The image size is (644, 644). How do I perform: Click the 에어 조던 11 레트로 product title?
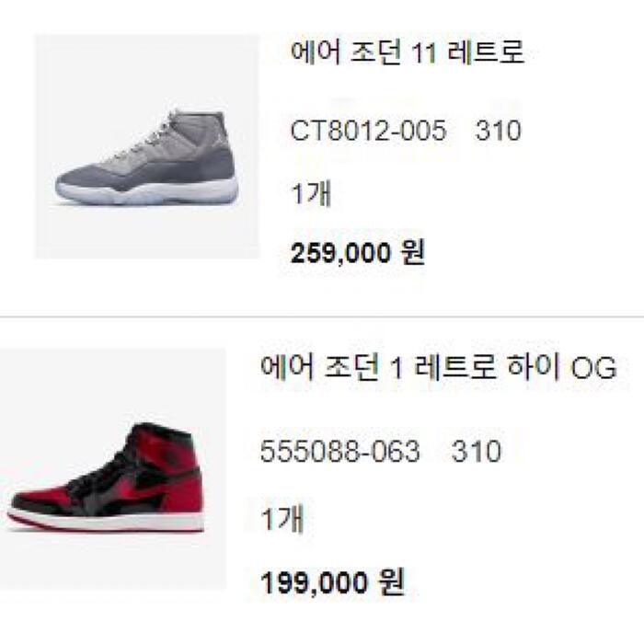click(x=407, y=52)
